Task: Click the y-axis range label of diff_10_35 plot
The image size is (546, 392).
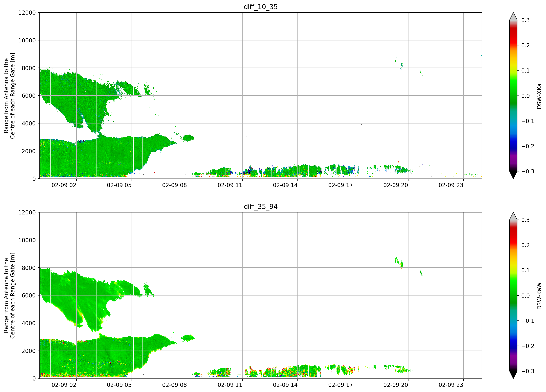Action: coord(9,96)
